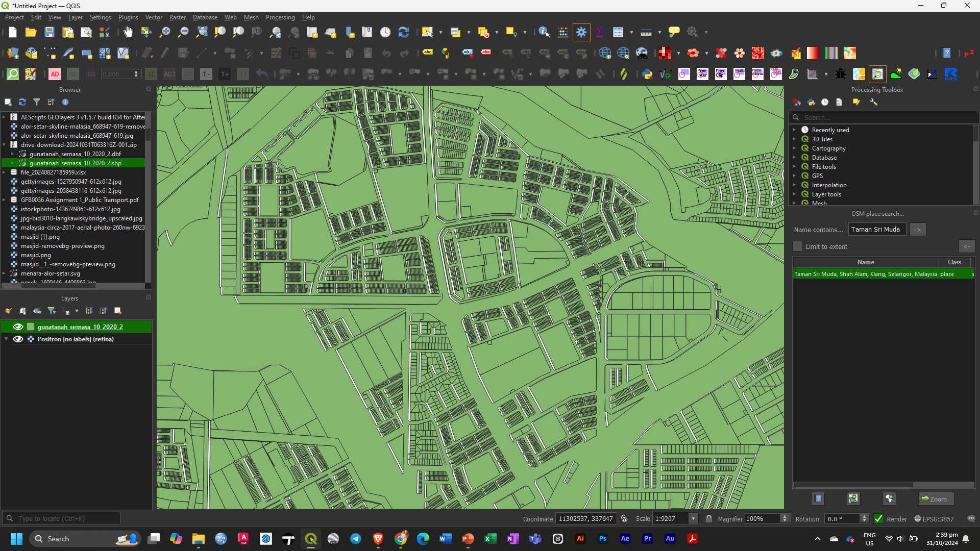Click the Pan Map tool icon

point(128,32)
